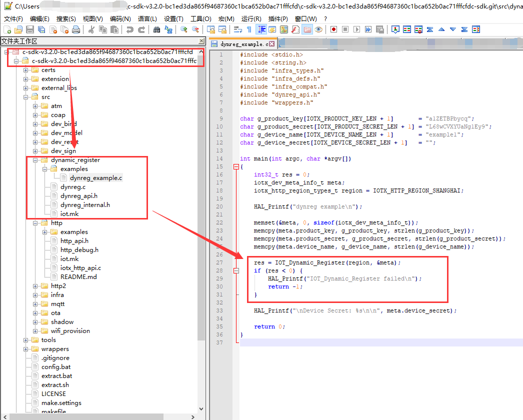Viewport: 523px width, 420px height.
Task: Fold the main function at line 15
Action: tap(236, 167)
